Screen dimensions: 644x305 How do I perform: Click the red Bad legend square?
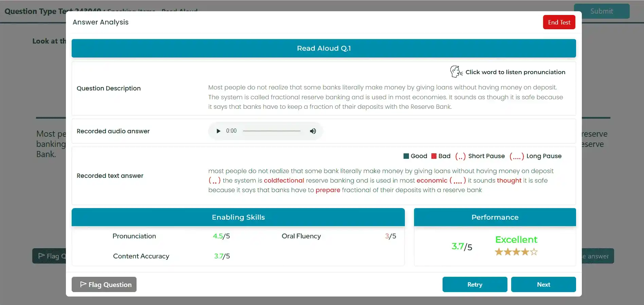coord(434,156)
